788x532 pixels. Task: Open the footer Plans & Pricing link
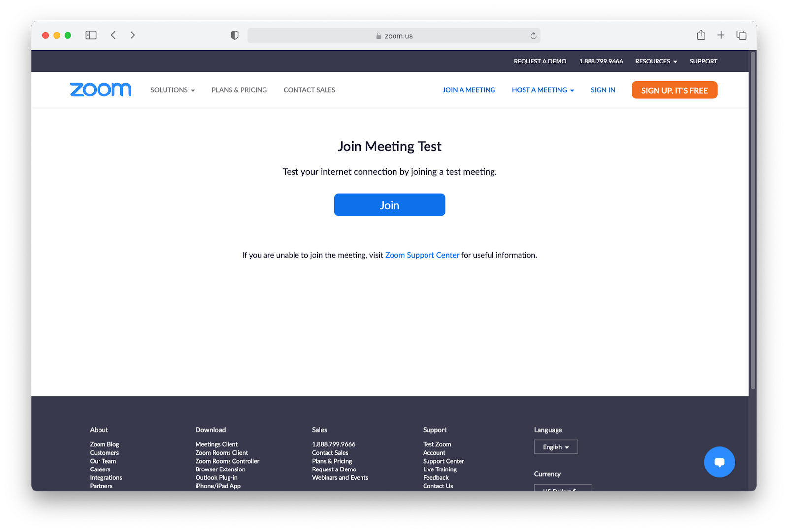pos(332,461)
